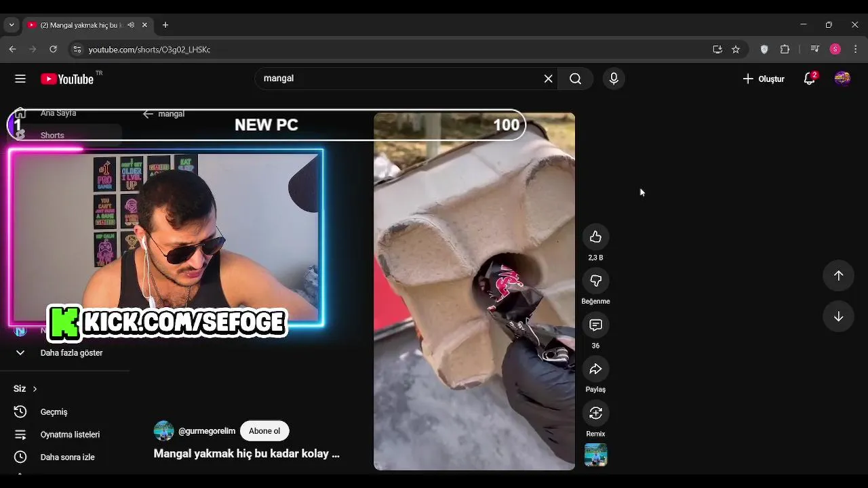Click the playing short video
Image resolution: width=868 pixels, height=488 pixels.
click(x=474, y=291)
